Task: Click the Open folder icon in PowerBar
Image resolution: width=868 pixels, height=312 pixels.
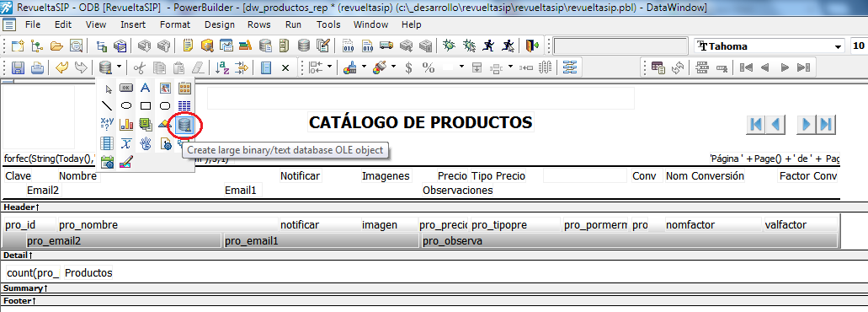Action: tap(57, 46)
